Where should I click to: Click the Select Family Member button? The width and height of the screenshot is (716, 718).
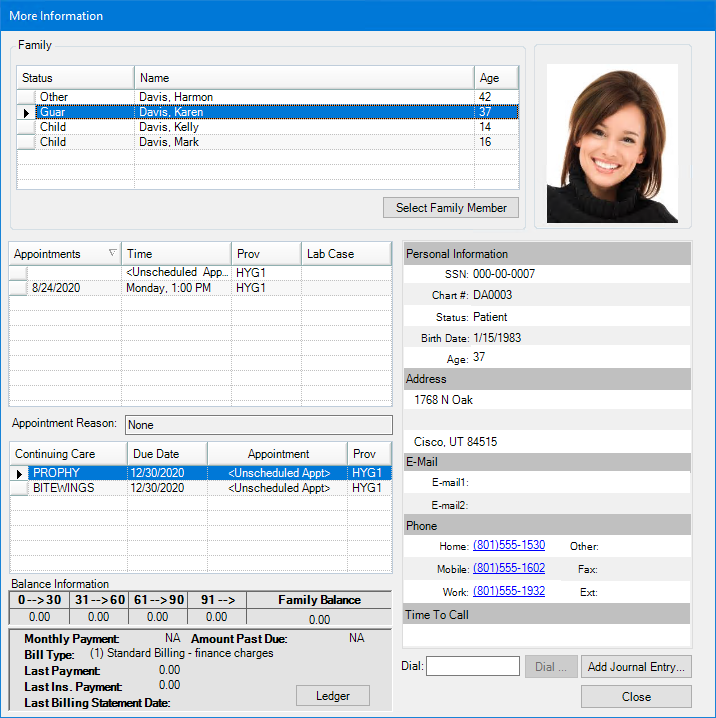(451, 208)
